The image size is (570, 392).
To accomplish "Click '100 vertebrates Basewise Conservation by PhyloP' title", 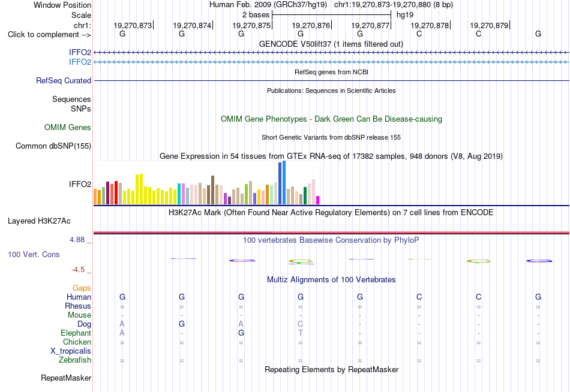I will (x=331, y=240).
